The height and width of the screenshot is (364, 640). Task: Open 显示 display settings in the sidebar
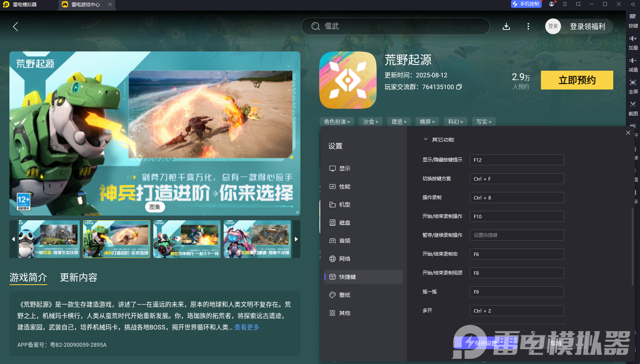[344, 168]
